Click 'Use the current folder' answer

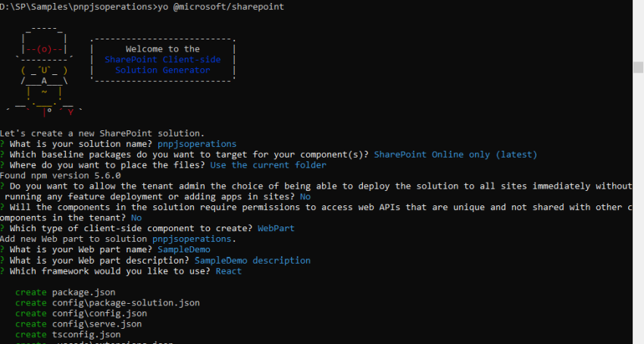[x=268, y=165]
